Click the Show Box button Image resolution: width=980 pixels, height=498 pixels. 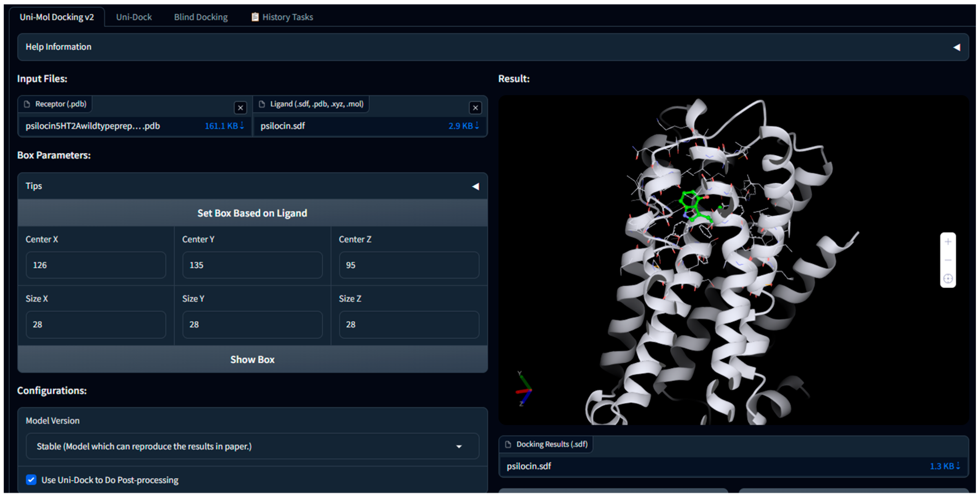point(252,360)
